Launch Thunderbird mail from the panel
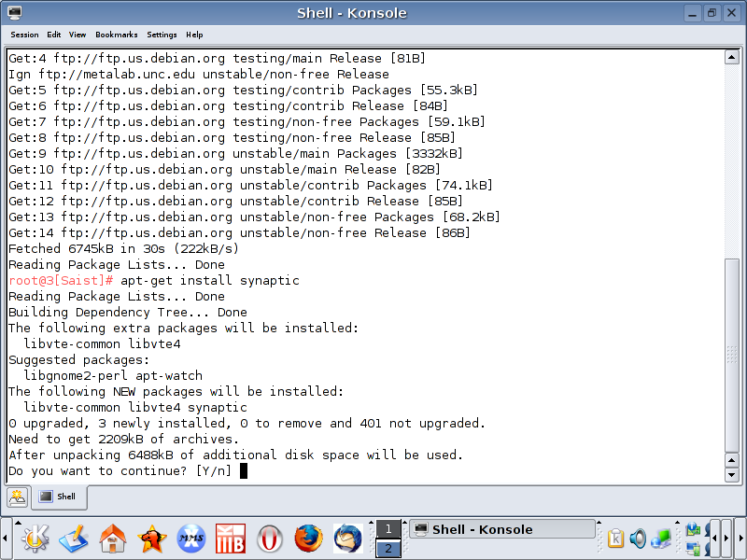This screenshot has height=560, width=747. click(347, 539)
